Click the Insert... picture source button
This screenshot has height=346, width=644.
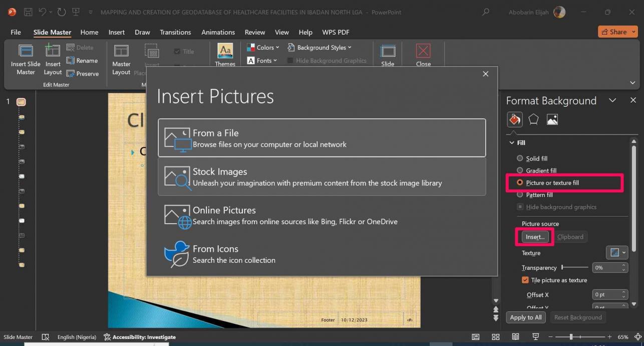click(535, 237)
